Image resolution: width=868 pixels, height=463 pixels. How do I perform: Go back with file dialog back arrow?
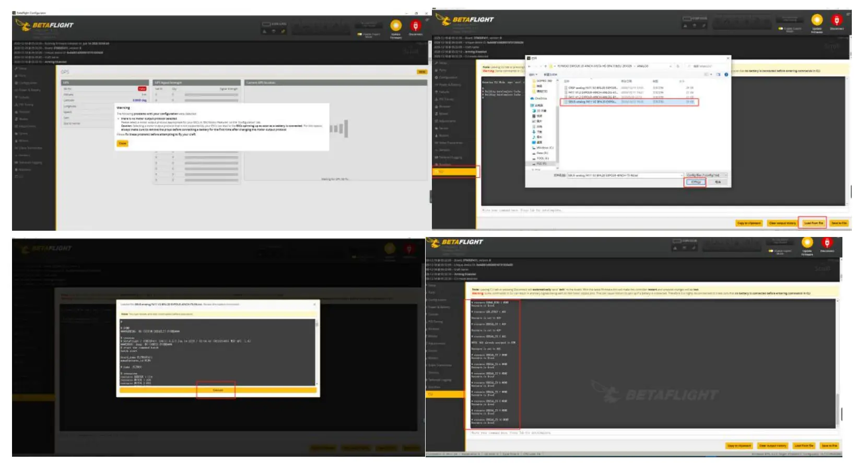click(530, 66)
